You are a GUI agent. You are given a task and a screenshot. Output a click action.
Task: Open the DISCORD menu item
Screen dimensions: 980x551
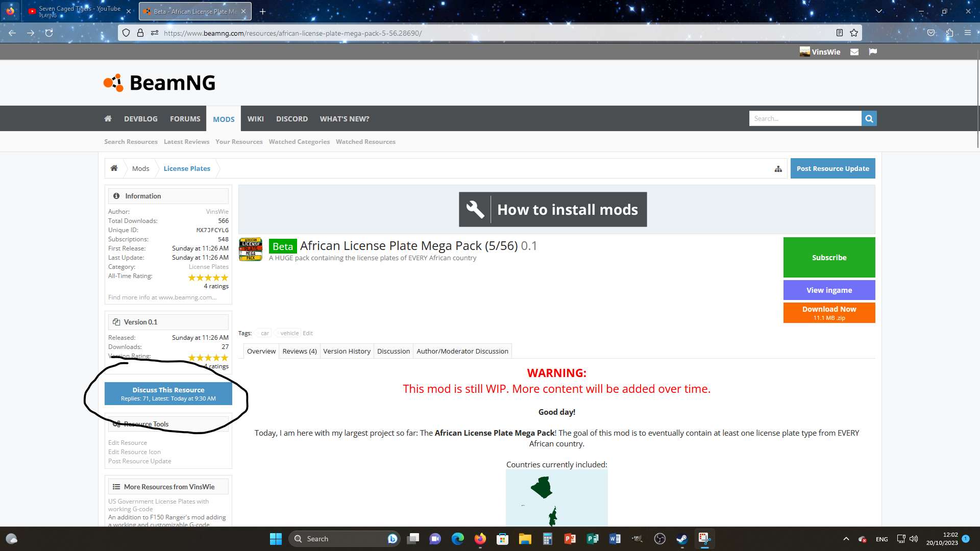point(292,118)
